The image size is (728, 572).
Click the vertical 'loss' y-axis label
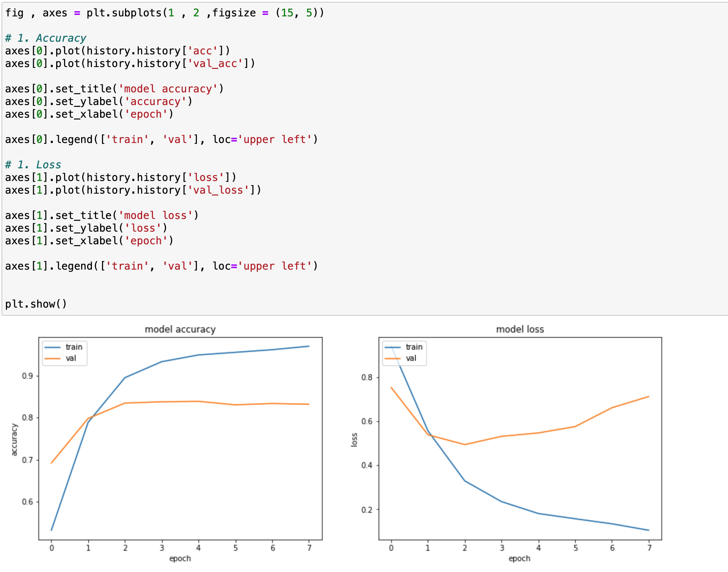354,439
